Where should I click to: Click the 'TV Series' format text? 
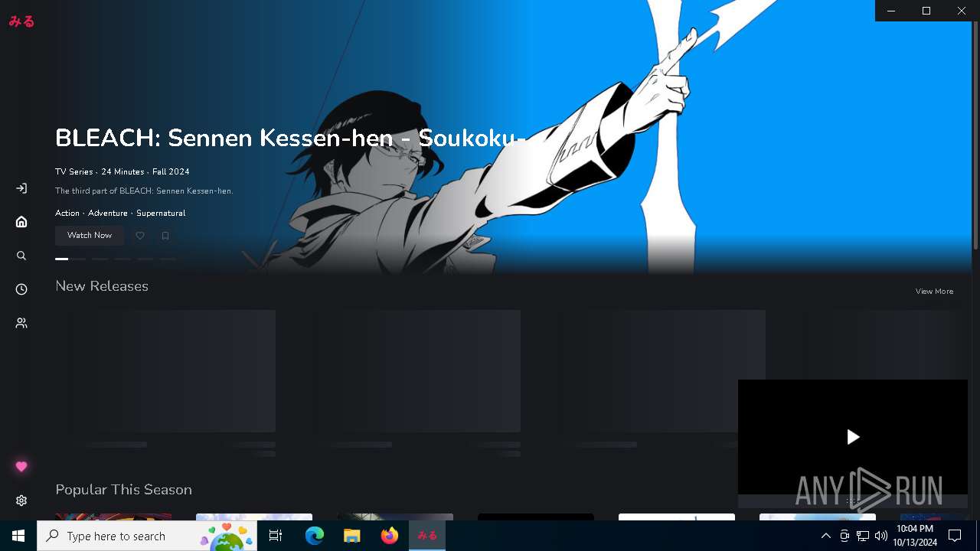click(74, 171)
